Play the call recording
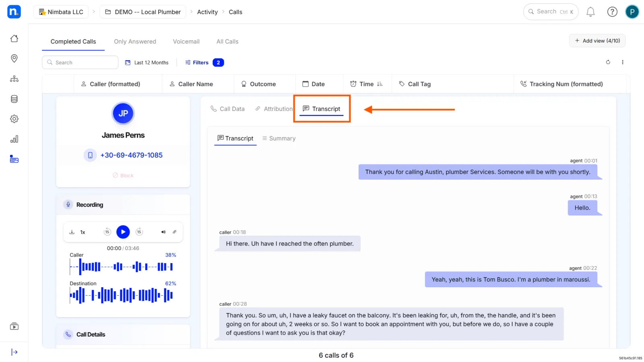 123,232
